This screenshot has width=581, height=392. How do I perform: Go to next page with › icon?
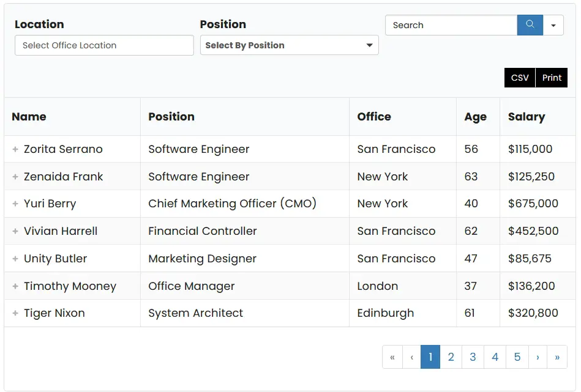[x=538, y=357]
